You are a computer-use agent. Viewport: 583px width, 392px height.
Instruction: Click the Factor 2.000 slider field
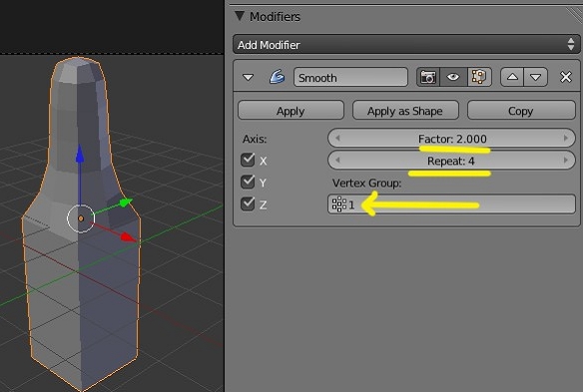click(452, 139)
